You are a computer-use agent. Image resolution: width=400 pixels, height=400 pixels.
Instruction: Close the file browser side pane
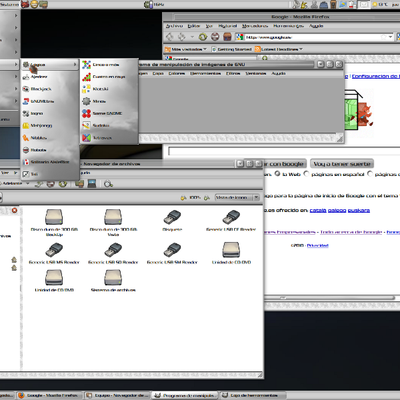coord(14,210)
